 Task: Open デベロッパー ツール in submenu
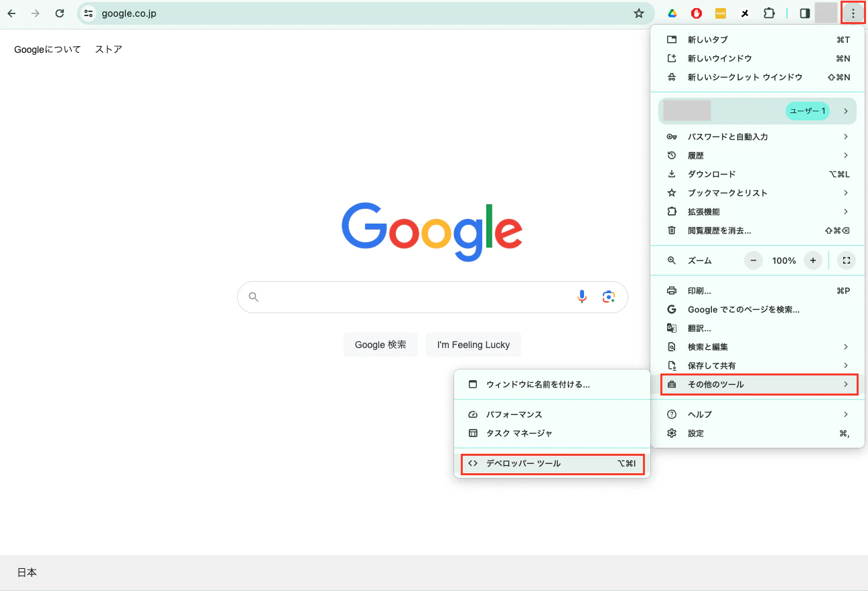point(553,463)
